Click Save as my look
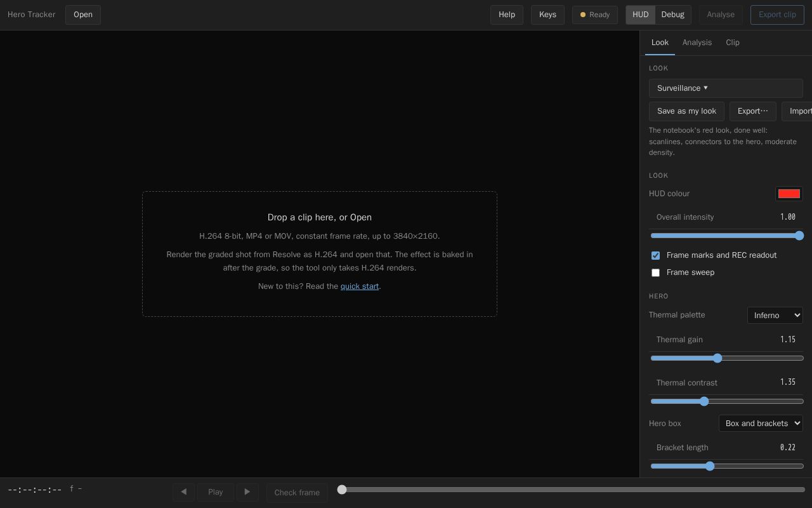812x508 pixels. click(686, 111)
